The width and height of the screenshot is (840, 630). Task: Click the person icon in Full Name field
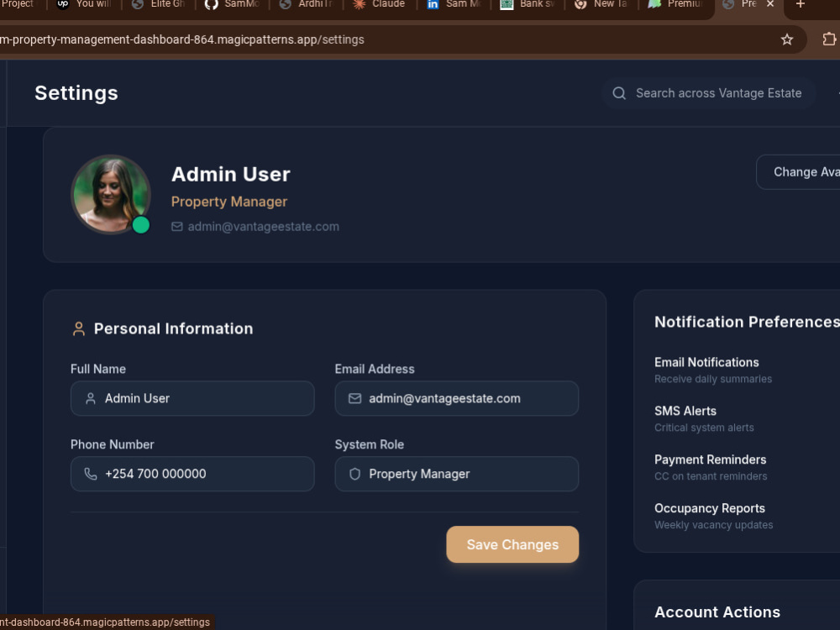point(91,398)
